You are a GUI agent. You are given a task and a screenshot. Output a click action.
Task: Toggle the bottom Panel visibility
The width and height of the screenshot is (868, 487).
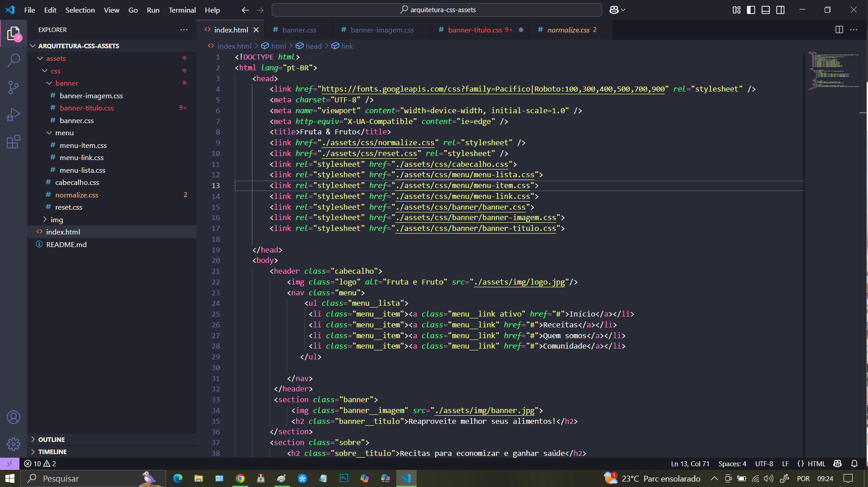click(x=766, y=10)
